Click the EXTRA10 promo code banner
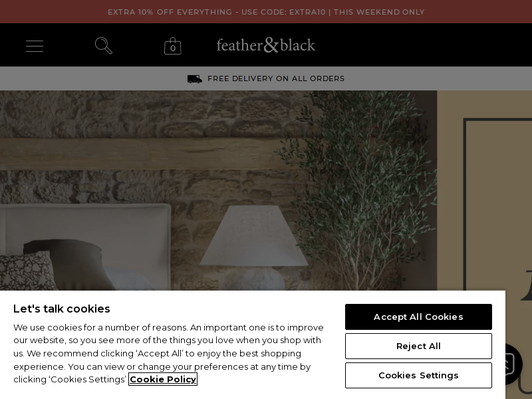Viewport: 532px width, 399px height. click(266, 12)
